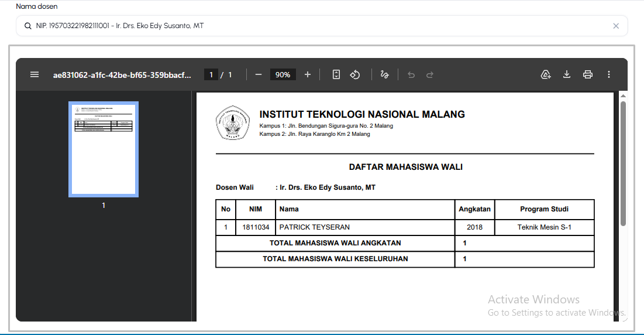Click the Angkatan value 2018
This screenshot has width=644, height=335.
point(474,227)
